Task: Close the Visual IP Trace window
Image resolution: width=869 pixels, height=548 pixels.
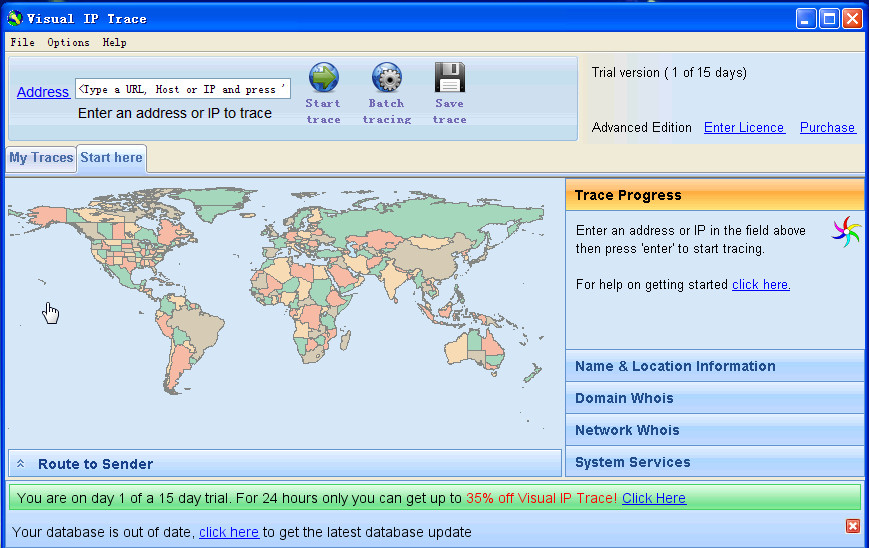Action: tap(852, 19)
